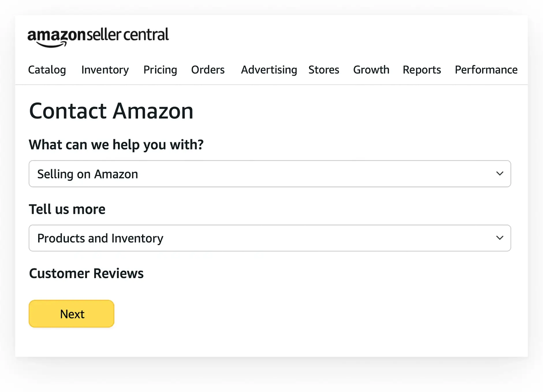Open the Stores menu
543x392 pixels.
point(324,70)
